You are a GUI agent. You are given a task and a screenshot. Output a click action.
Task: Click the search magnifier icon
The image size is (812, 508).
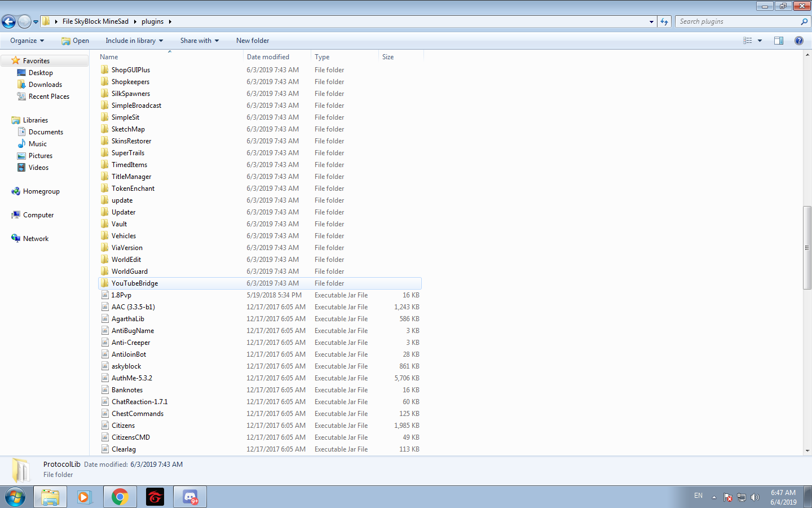804,21
